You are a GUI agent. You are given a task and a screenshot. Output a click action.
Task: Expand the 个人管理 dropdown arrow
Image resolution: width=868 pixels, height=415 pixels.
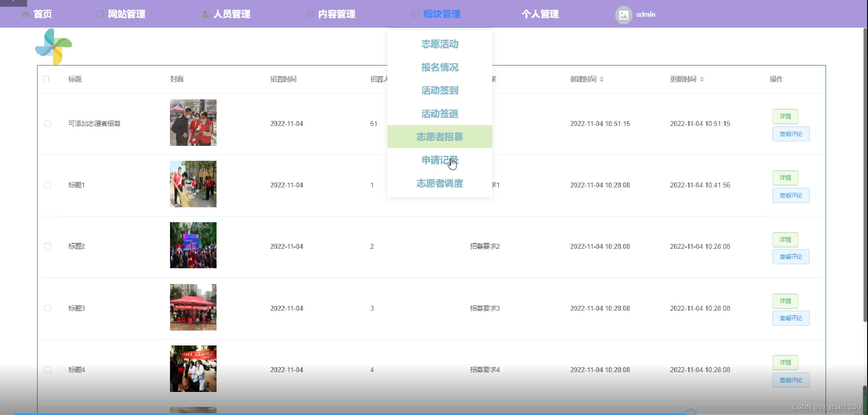566,14
